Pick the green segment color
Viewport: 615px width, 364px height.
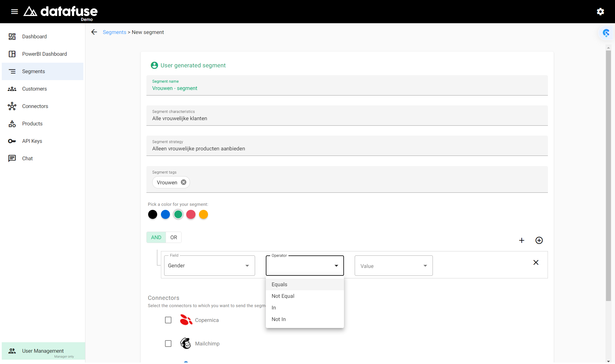coord(178,215)
